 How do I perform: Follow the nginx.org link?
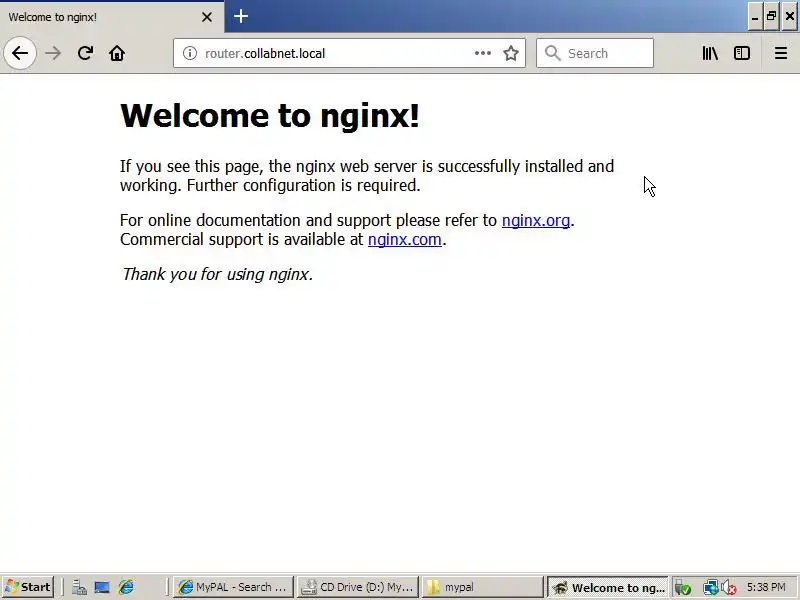click(x=536, y=220)
